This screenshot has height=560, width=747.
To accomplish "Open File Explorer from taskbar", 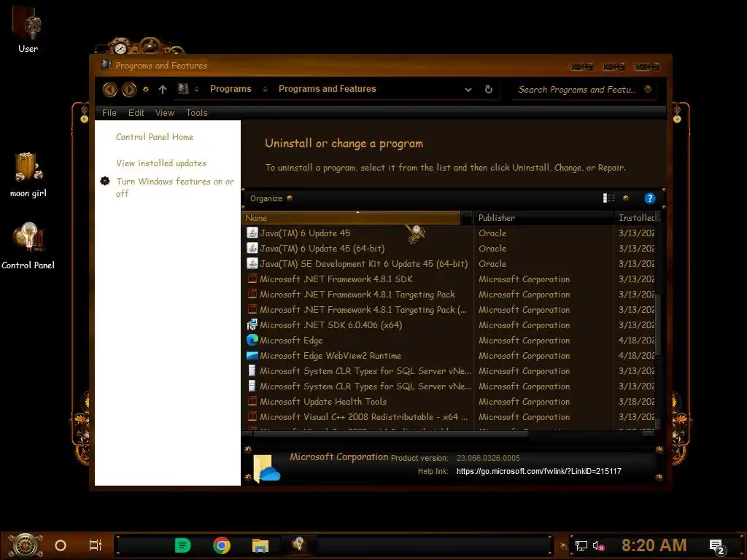I will tap(260, 545).
